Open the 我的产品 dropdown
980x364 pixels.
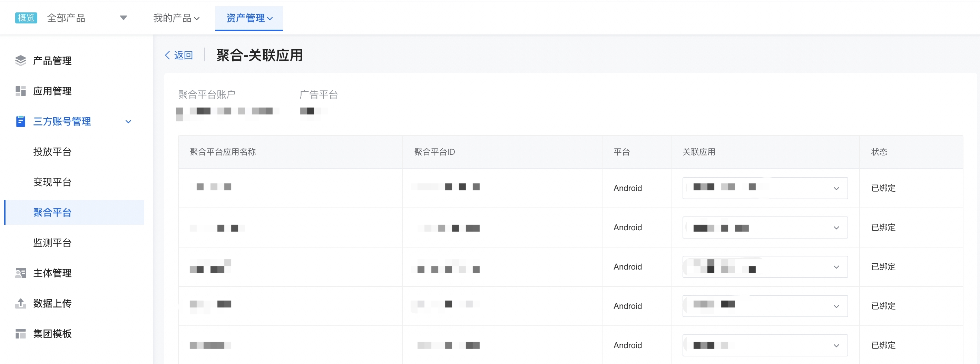pyautogui.click(x=197, y=18)
